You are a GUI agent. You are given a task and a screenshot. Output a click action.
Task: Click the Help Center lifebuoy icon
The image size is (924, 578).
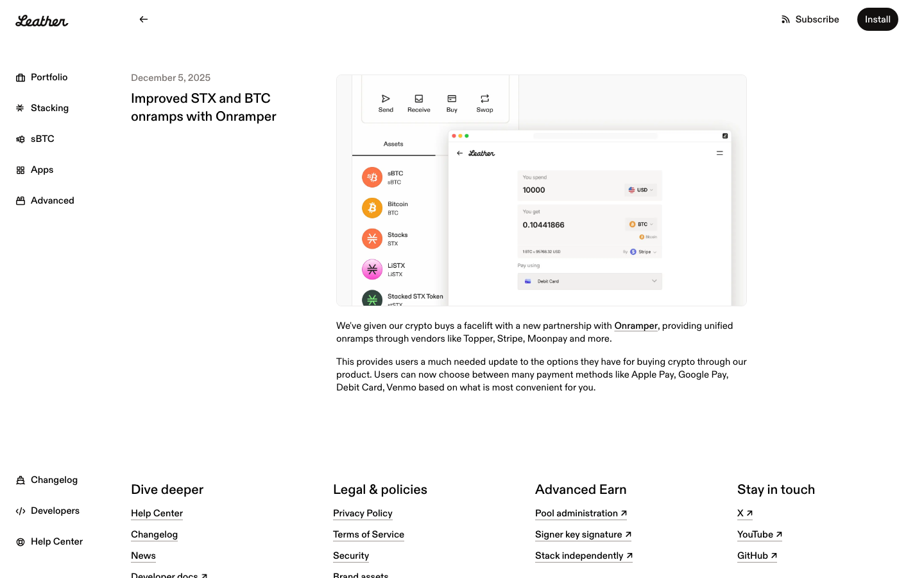pos(21,542)
